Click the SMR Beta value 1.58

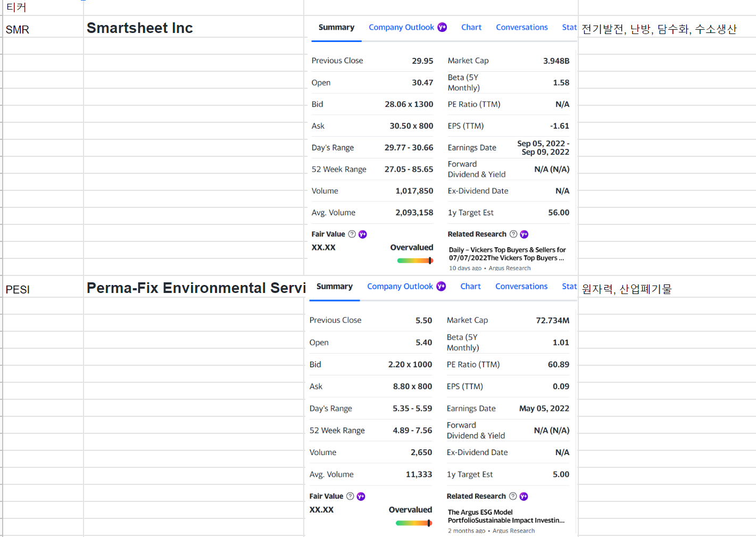[x=561, y=82]
